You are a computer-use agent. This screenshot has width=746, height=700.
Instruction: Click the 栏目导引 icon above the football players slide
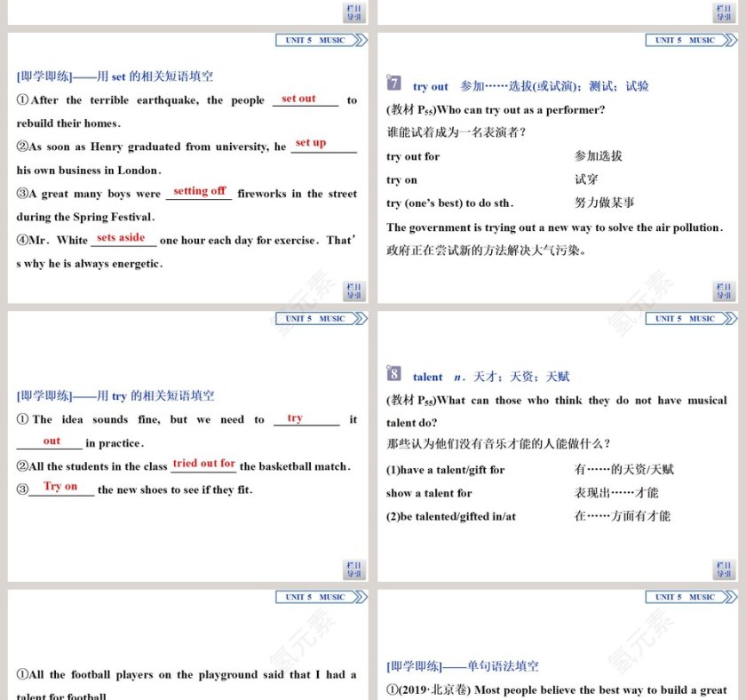tap(353, 568)
